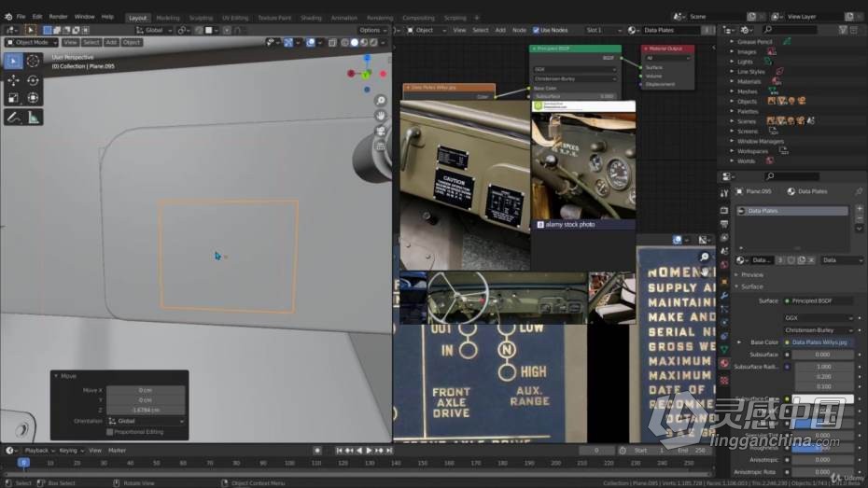Open the Options dropdown in viewport header
Image resolution: width=868 pixels, height=488 pixels.
tap(372, 30)
